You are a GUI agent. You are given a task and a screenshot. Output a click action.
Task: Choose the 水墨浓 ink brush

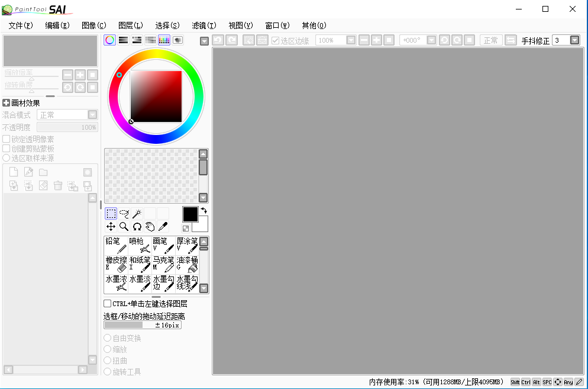(117, 284)
